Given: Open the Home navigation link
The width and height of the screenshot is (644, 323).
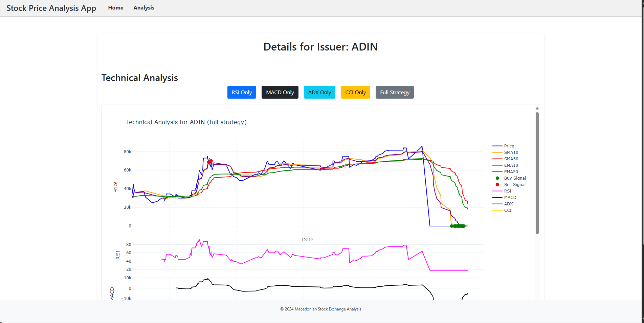Looking at the screenshot, I should (x=116, y=8).
